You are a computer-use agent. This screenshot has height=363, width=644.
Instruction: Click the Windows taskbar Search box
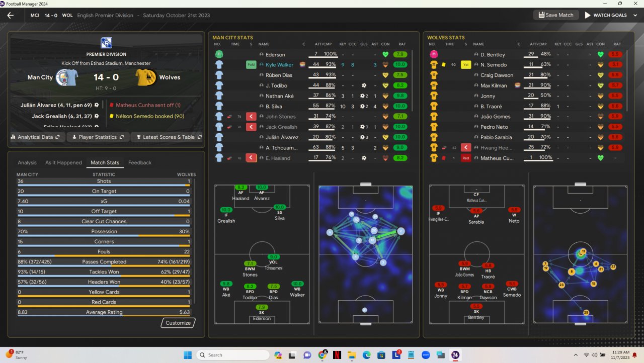(232, 354)
